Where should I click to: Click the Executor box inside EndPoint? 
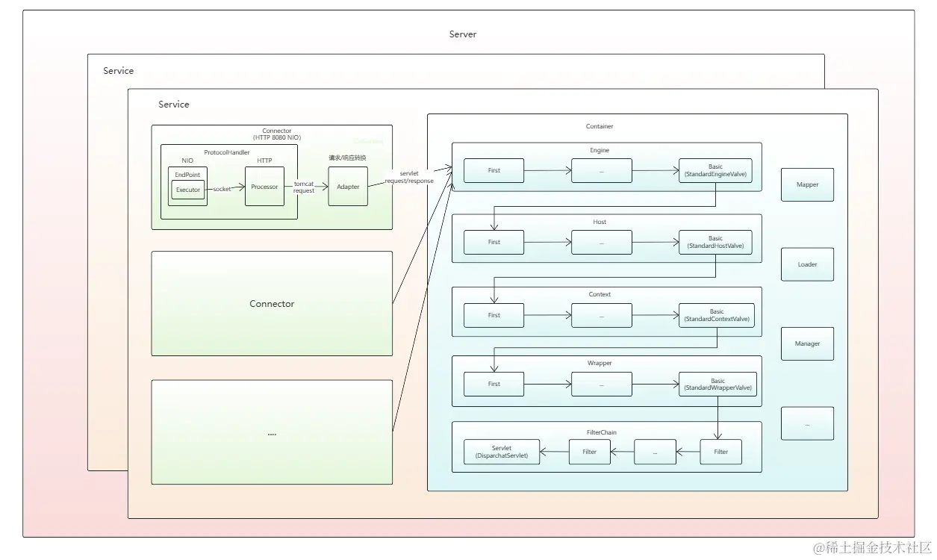tap(188, 190)
